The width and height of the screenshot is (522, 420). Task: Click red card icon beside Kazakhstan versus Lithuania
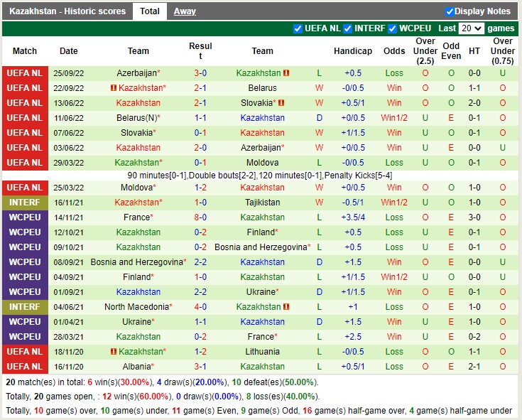pos(113,352)
